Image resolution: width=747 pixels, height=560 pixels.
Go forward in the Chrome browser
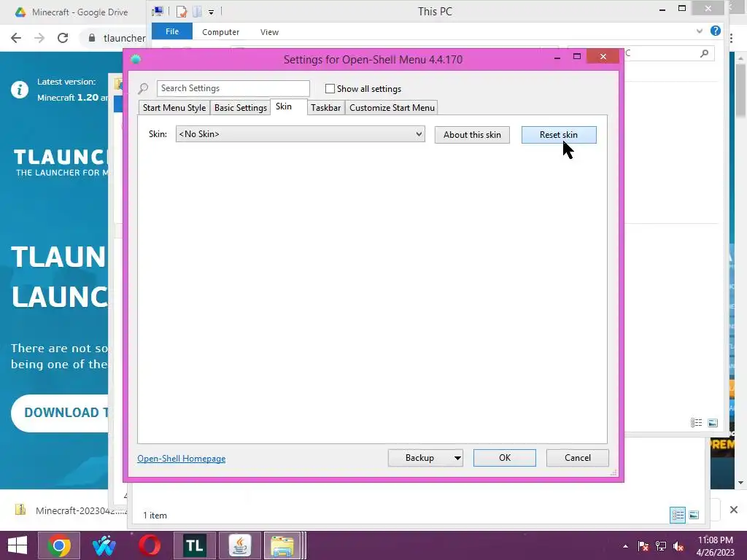click(x=39, y=38)
